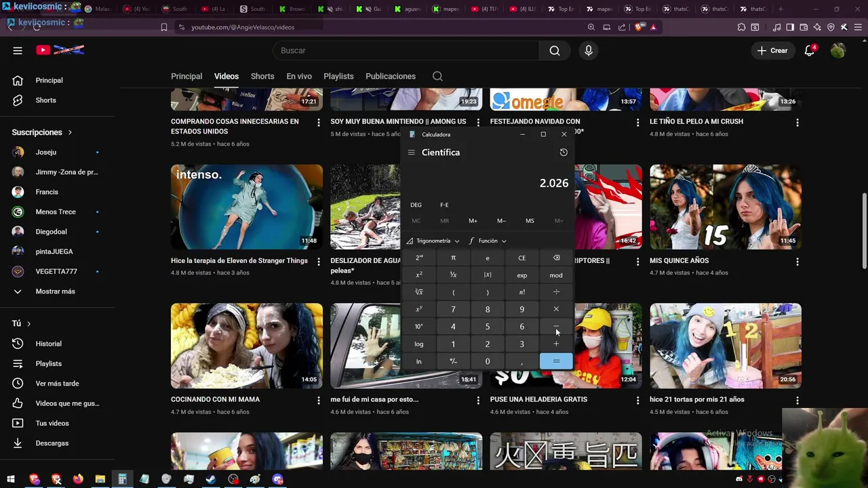Viewport: 868px width, 488px height.
Task: Click the multiply operator key
Action: [x=556, y=309]
